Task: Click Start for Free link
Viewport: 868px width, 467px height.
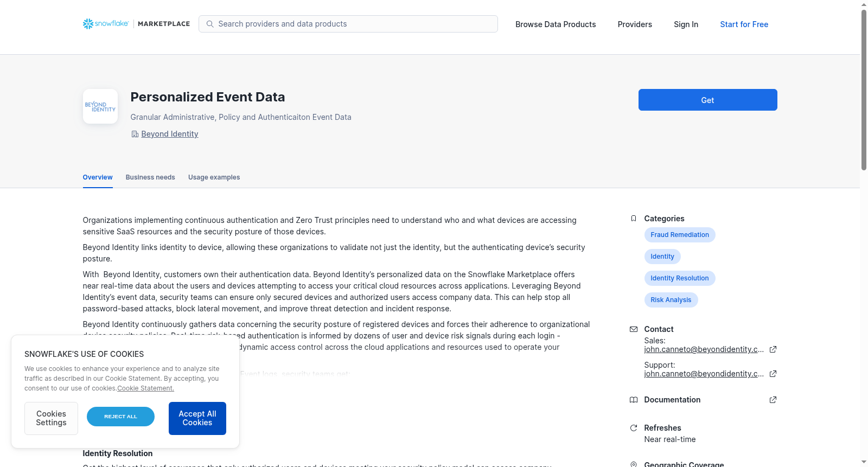Action: pos(744,24)
